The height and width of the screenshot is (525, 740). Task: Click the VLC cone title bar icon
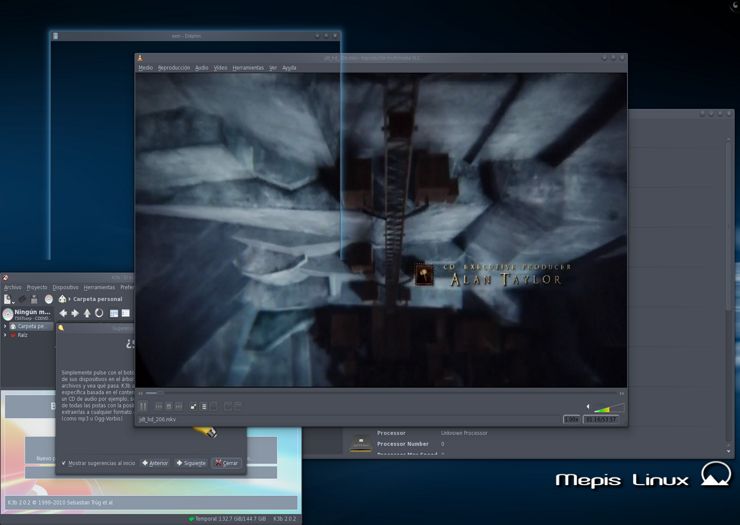pyautogui.click(x=140, y=58)
